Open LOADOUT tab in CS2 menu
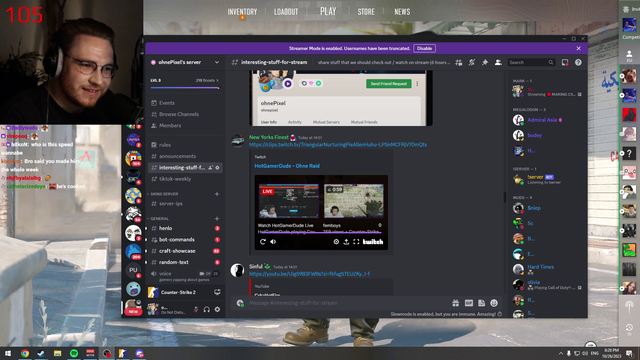Image resolution: width=640 pixels, height=360 pixels. (286, 12)
